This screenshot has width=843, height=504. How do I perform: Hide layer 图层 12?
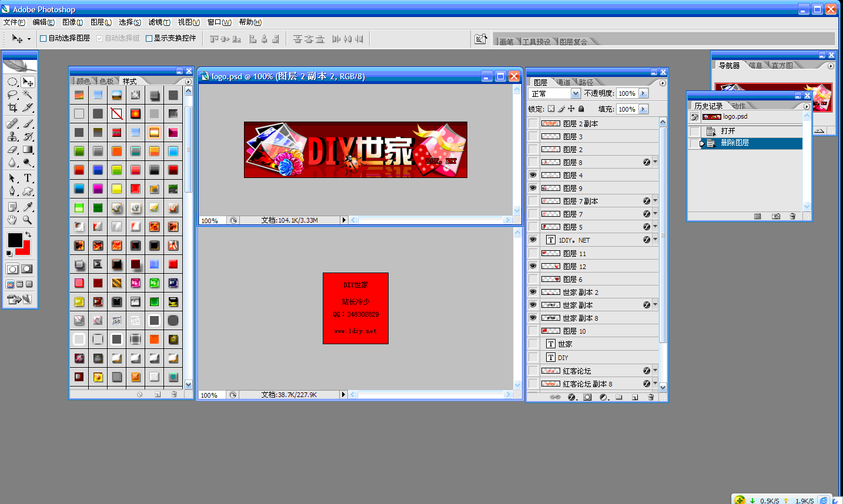533,266
